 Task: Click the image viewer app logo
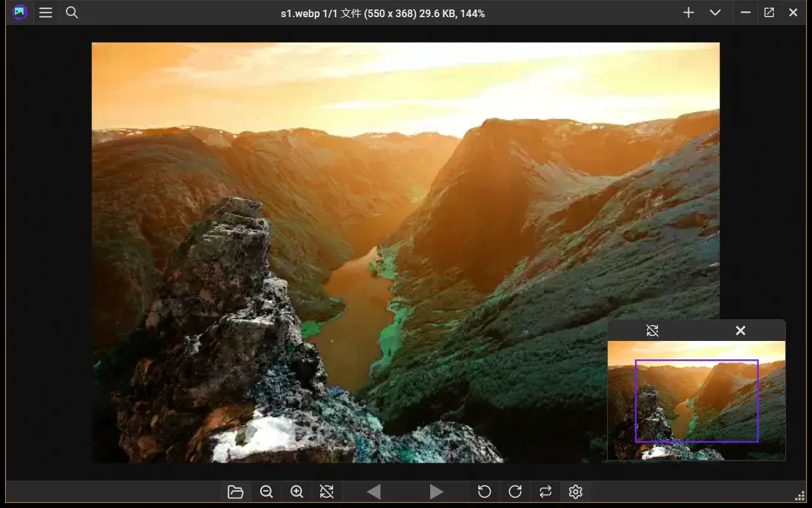pyautogui.click(x=20, y=13)
